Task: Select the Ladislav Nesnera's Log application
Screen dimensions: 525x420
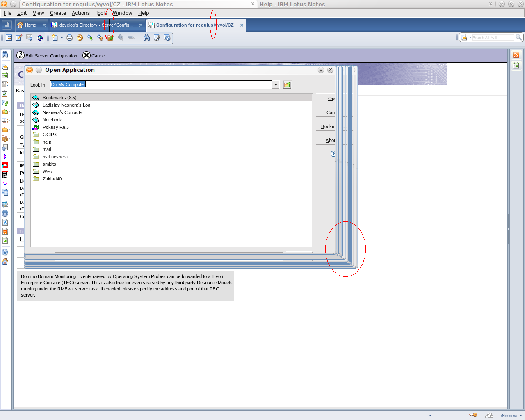Action: (x=66, y=105)
